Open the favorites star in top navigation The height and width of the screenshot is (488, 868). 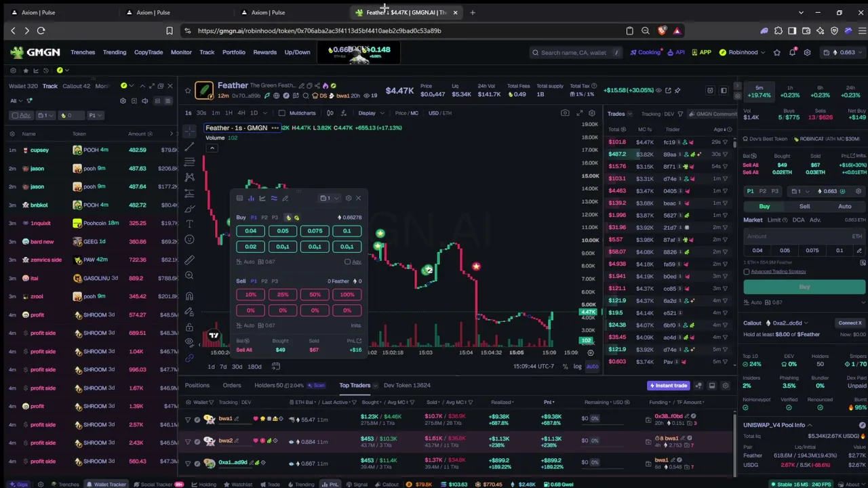pyautogui.click(x=777, y=52)
